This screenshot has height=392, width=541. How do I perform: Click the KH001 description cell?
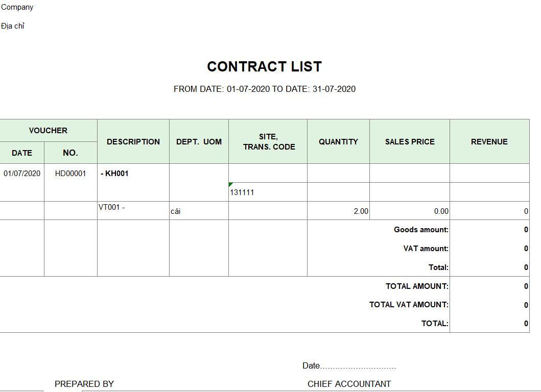[115, 174]
